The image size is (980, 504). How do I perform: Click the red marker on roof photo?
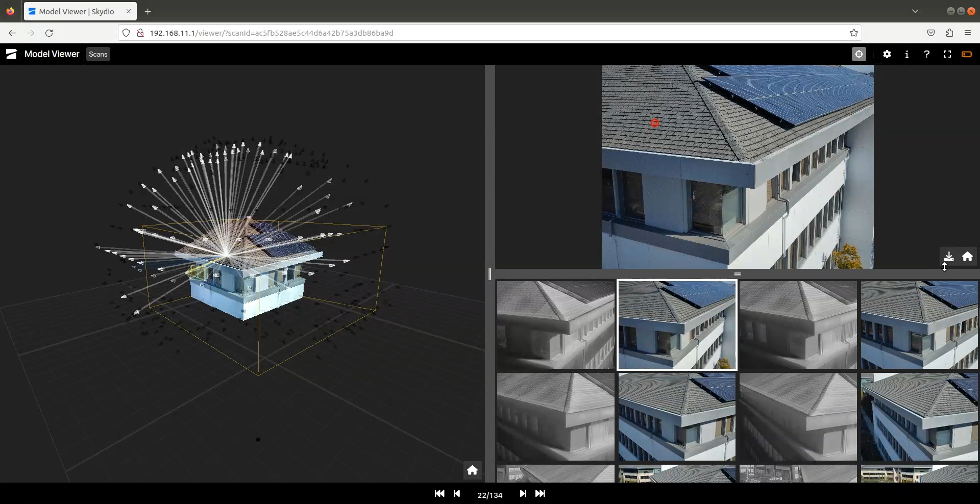click(655, 123)
